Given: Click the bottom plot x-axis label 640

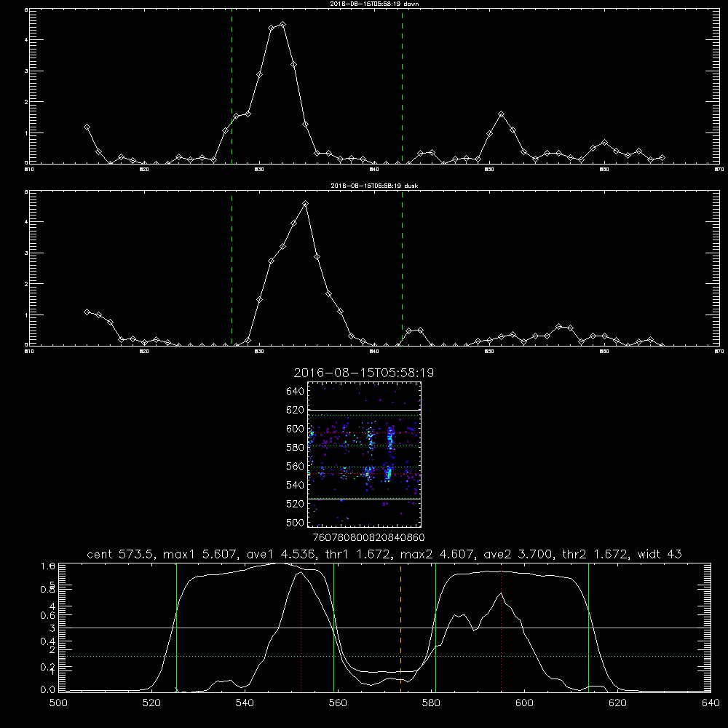Looking at the screenshot, I should tap(711, 703).
